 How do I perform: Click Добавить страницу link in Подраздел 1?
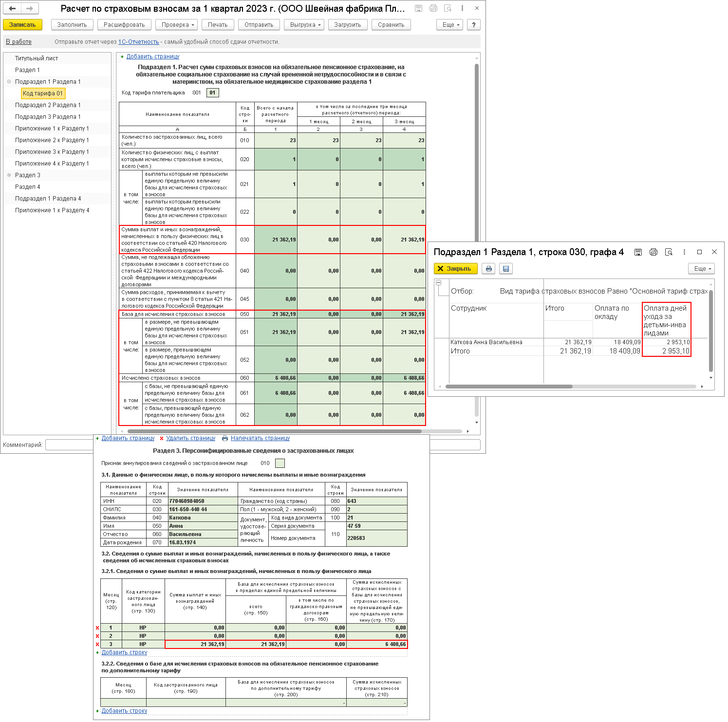pyautogui.click(x=153, y=56)
